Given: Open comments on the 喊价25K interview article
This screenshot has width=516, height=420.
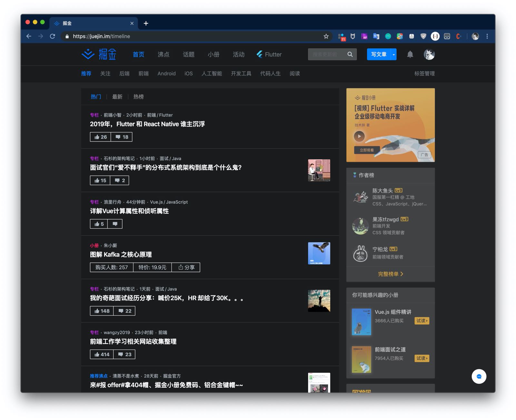Looking at the screenshot, I should coord(124,311).
